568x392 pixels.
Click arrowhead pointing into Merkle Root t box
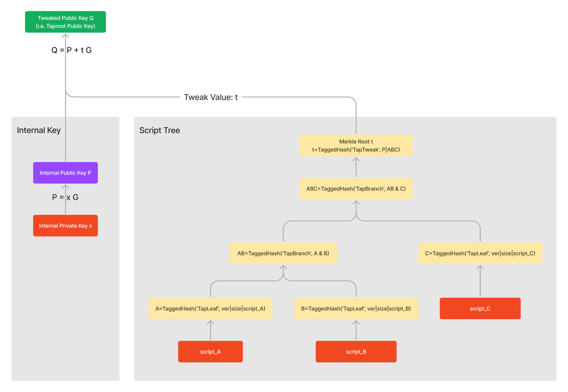[x=356, y=160]
